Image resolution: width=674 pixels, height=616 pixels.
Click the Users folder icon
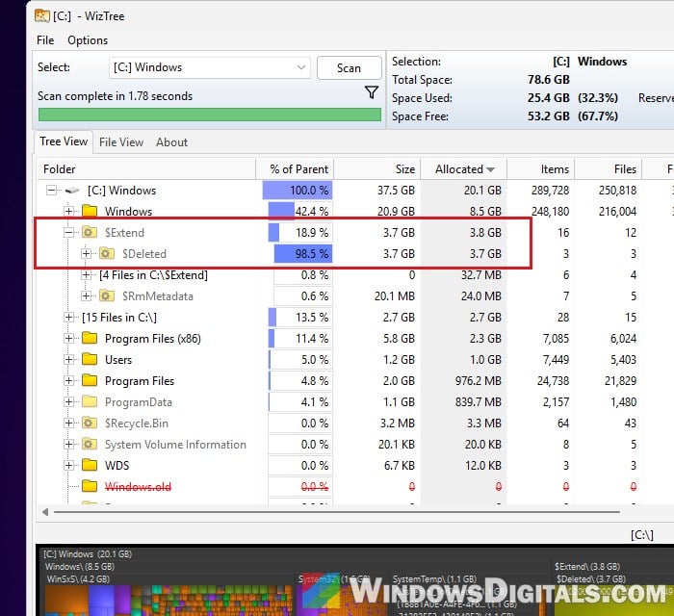90,359
